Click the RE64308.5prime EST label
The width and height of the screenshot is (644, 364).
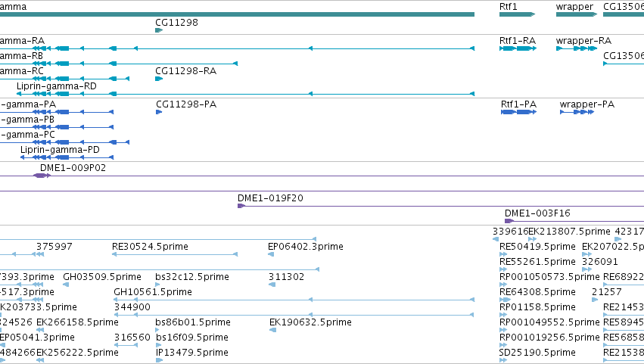click(537, 292)
